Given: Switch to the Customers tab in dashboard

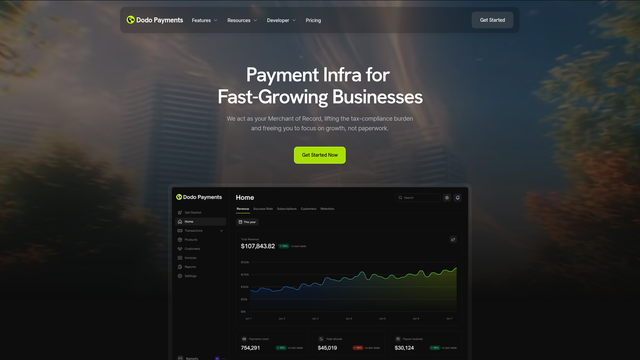Looking at the screenshot, I should [309, 209].
